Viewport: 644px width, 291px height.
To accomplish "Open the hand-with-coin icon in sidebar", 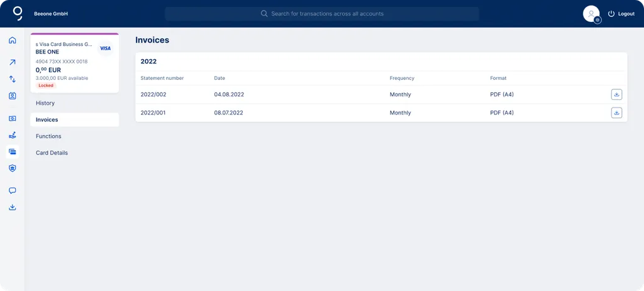I will tap(13, 135).
